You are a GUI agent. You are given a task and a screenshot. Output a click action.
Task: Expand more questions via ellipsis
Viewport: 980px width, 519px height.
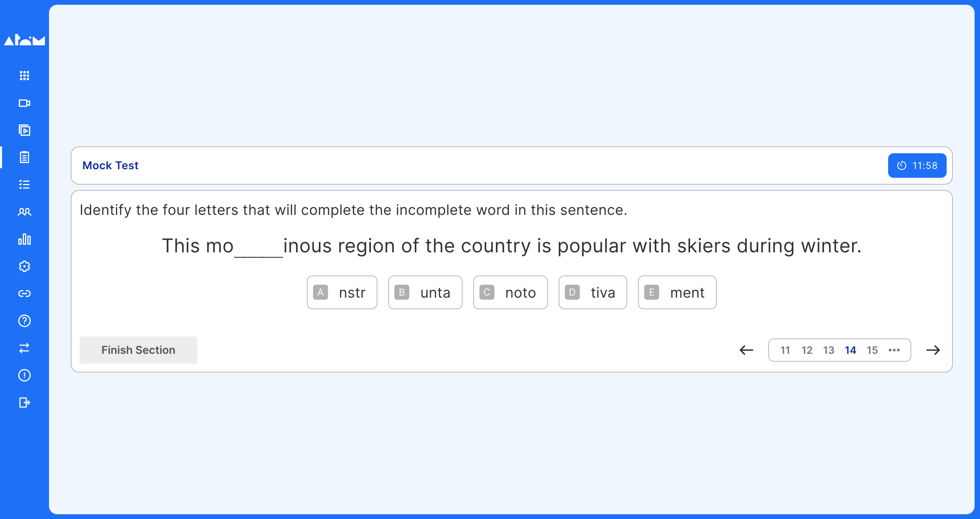point(894,350)
